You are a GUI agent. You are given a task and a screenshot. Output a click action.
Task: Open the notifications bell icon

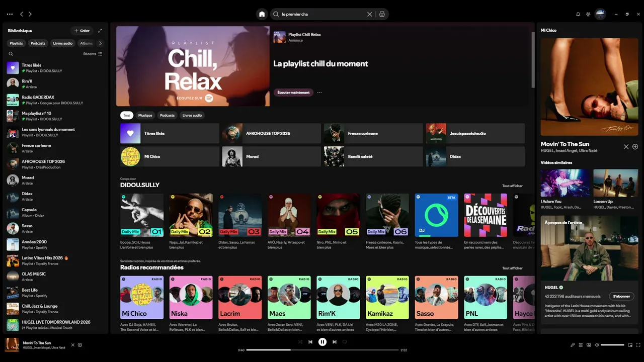[578, 14]
